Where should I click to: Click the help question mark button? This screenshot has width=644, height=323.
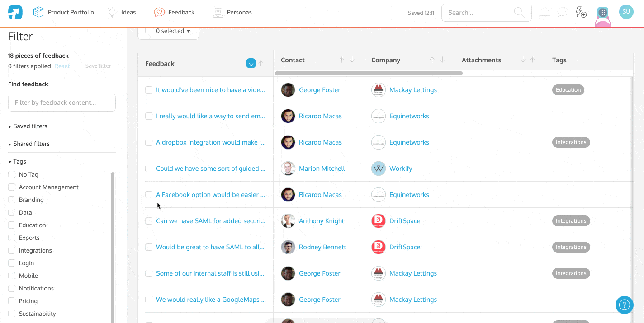[625, 304]
